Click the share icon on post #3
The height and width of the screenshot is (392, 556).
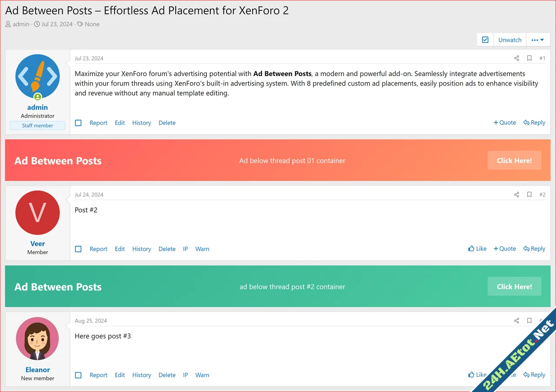pos(516,320)
